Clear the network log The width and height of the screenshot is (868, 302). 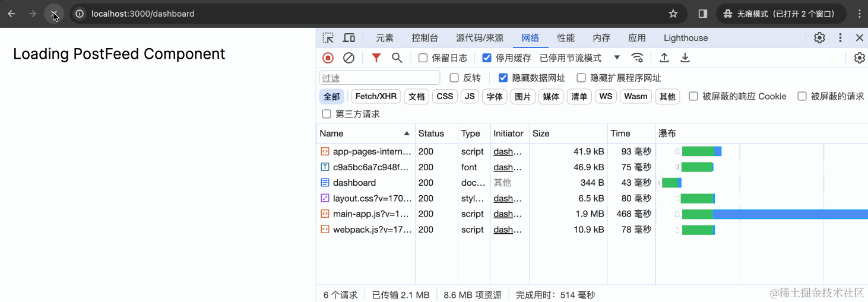349,58
